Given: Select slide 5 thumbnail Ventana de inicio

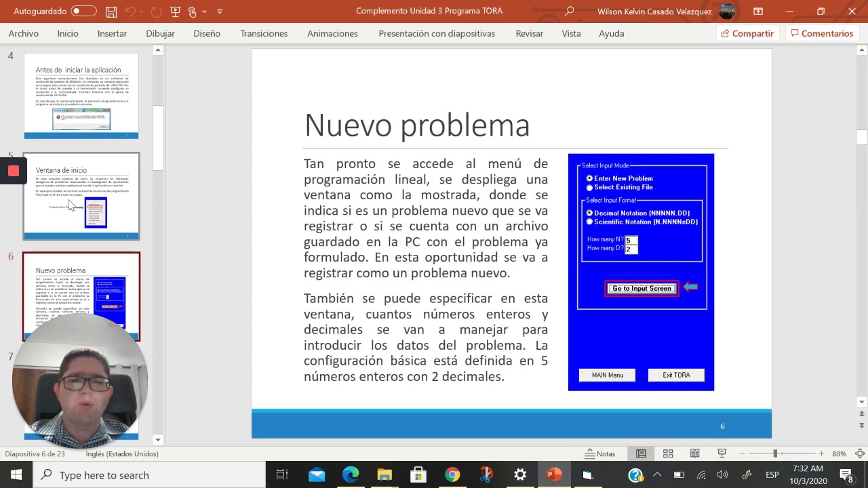Looking at the screenshot, I should [x=81, y=196].
